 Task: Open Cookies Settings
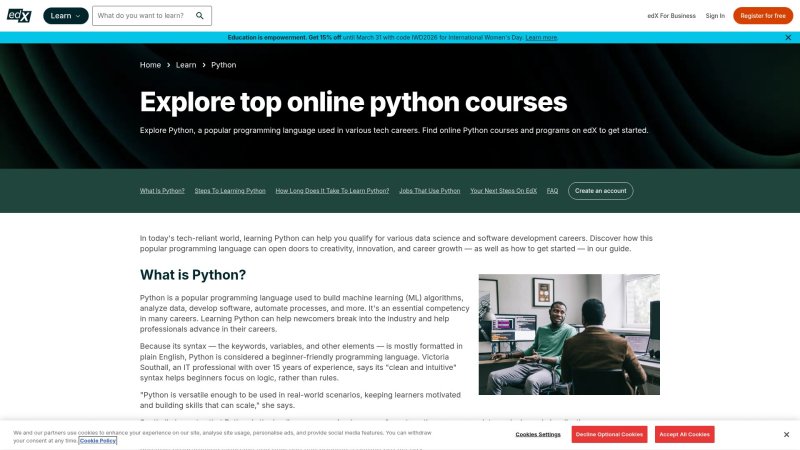(x=538, y=434)
